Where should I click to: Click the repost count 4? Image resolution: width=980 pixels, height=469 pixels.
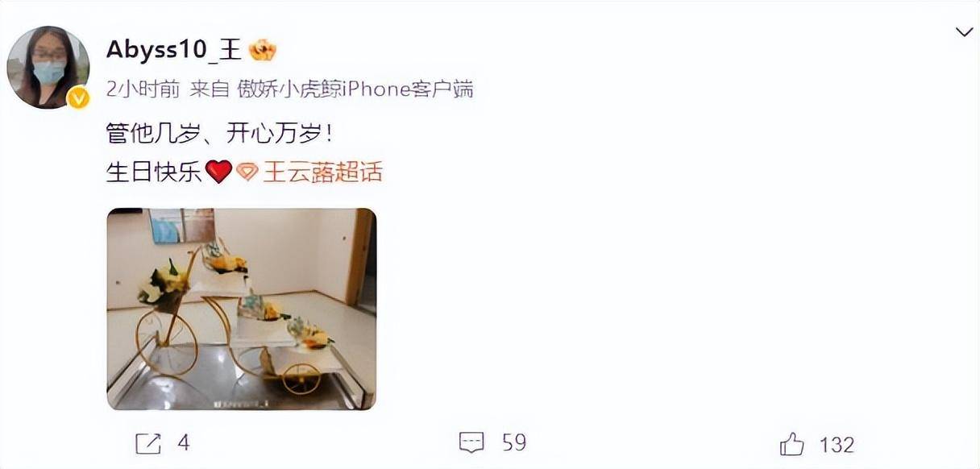click(x=183, y=442)
